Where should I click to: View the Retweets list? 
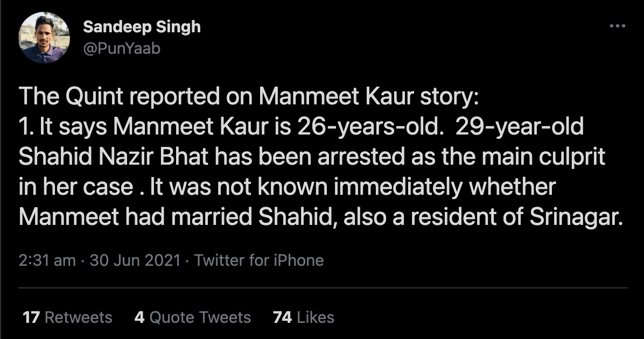coord(78,317)
